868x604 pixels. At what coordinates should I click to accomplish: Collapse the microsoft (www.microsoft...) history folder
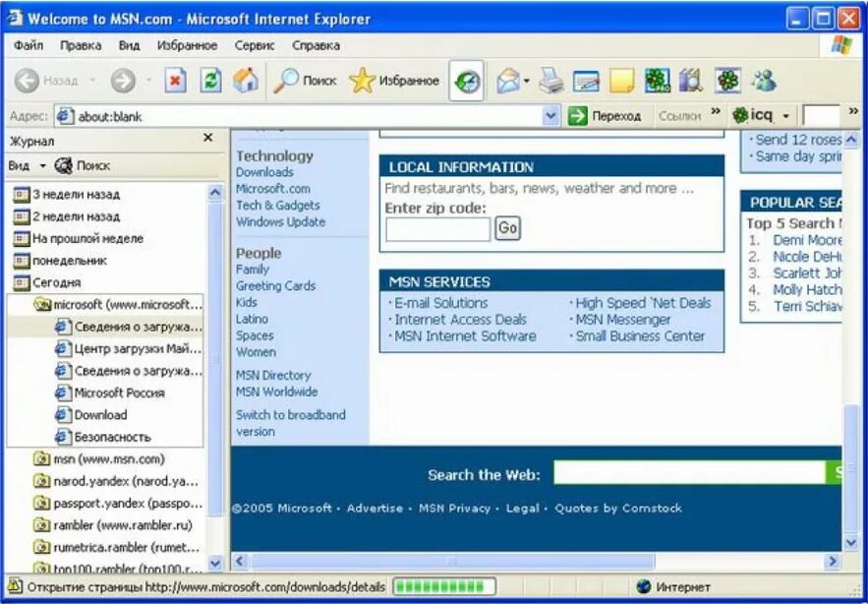(119, 305)
